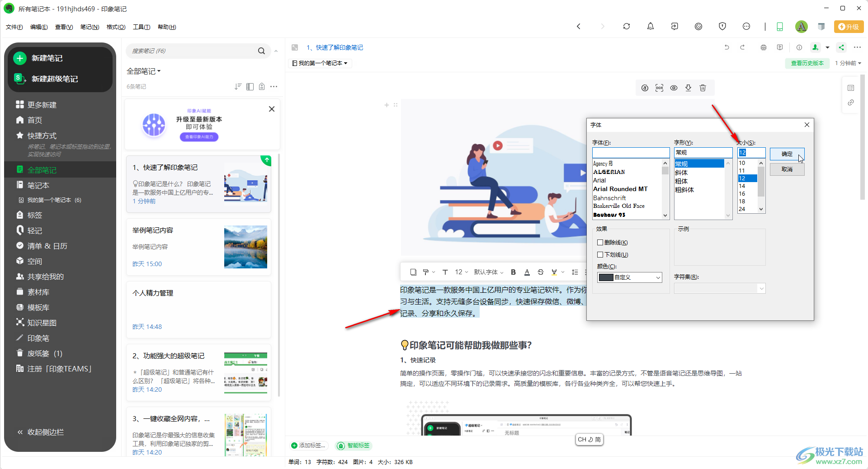
Task: Click the checkbox icon in format bar
Action: pyautogui.click(x=413, y=272)
